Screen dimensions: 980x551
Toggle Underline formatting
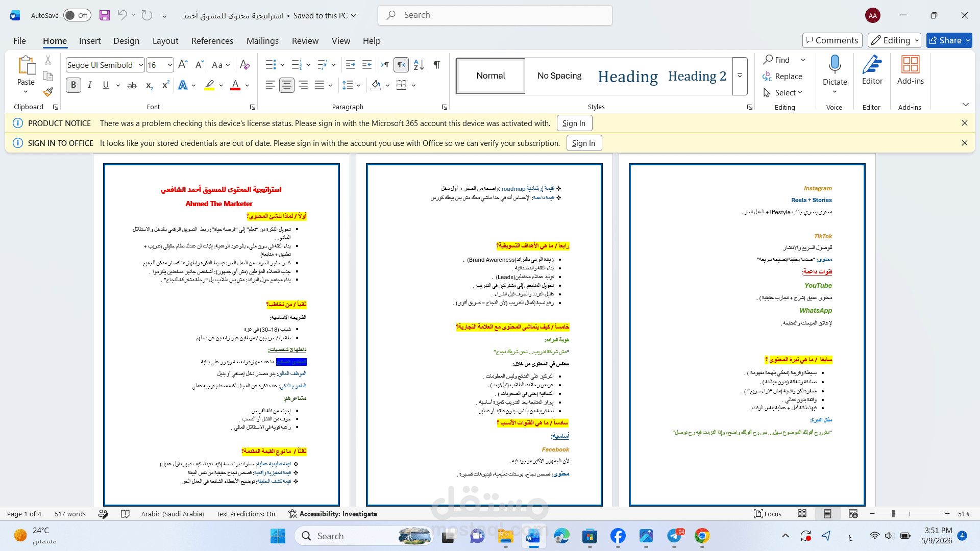tap(106, 85)
